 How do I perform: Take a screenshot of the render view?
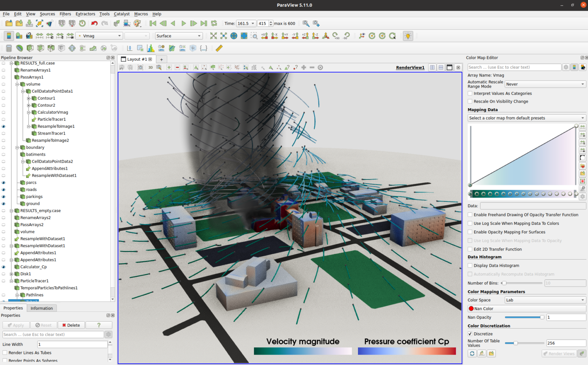click(140, 67)
